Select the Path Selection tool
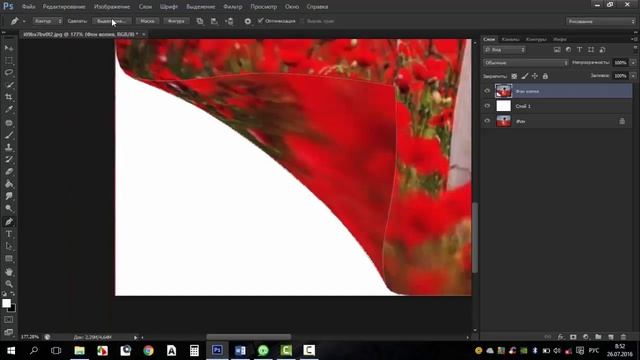 pyautogui.click(x=9, y=247)
